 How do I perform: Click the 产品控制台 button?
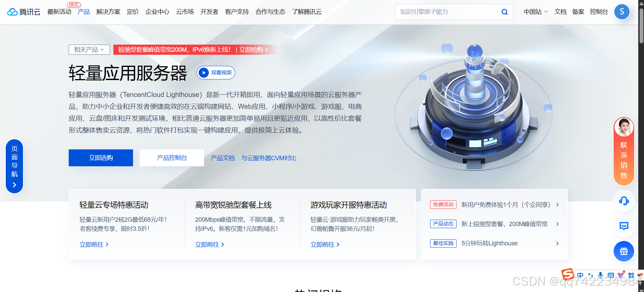tap(172, 158)
